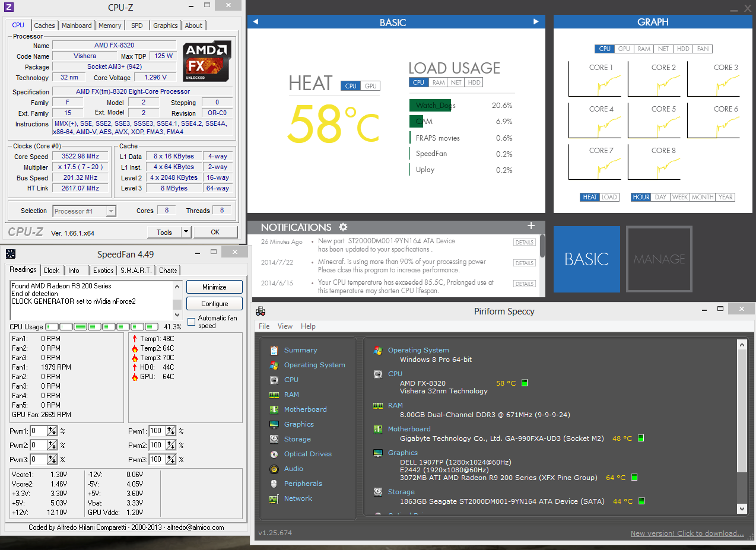Viewport: 756px width, 550px height.
Task: Adjust the right Pwm2 spinner at 100
Action: tap(171, 445)
